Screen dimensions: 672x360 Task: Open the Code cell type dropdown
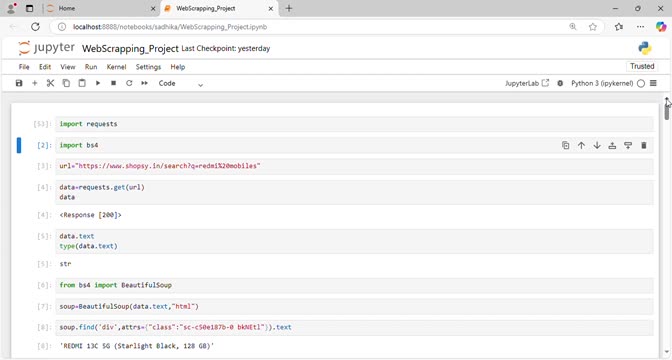coord(180,84)
